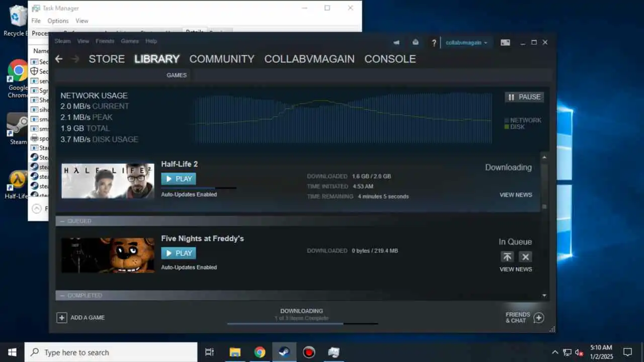Image resolution: width=644 pixels, height=362 pixels.
Task: Open the View menu in Steam
Action: pos(83,41)
